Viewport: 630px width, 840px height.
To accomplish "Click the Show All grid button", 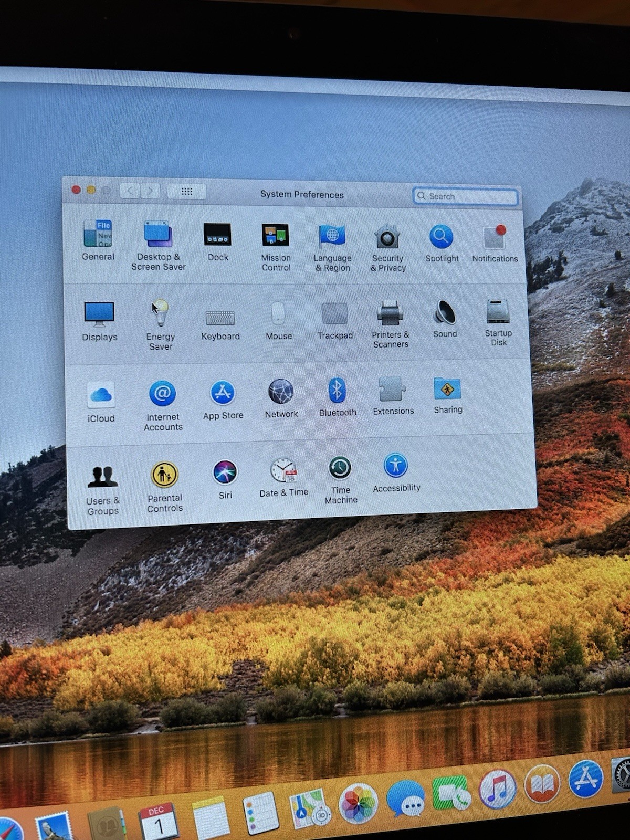I will click(x=186, y=192).
